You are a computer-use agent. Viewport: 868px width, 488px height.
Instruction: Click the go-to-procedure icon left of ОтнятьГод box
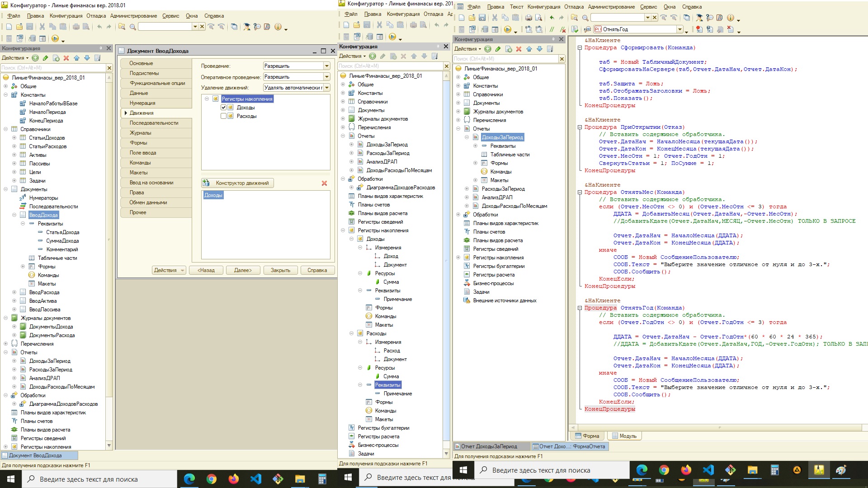pyautogui.click(x=587, y=29)
